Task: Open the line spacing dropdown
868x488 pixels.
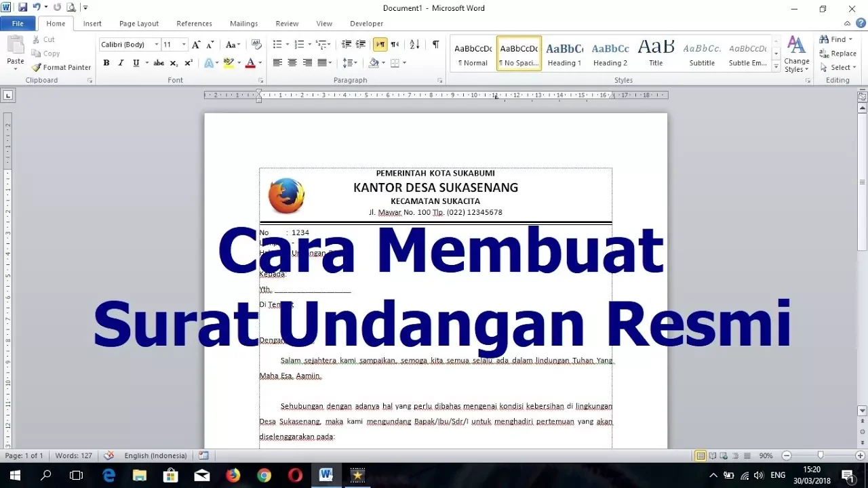Action: pos(349,63)
